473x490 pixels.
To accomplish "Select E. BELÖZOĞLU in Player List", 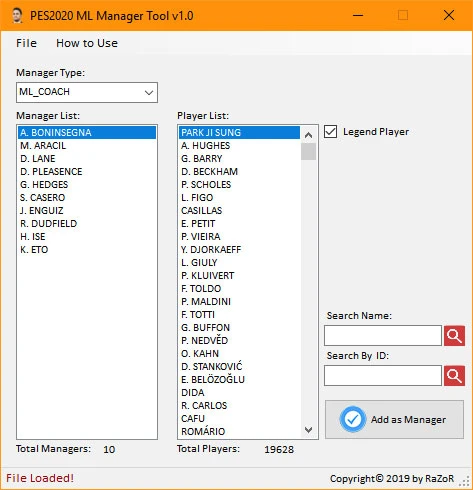I will (x=240, y=379).
